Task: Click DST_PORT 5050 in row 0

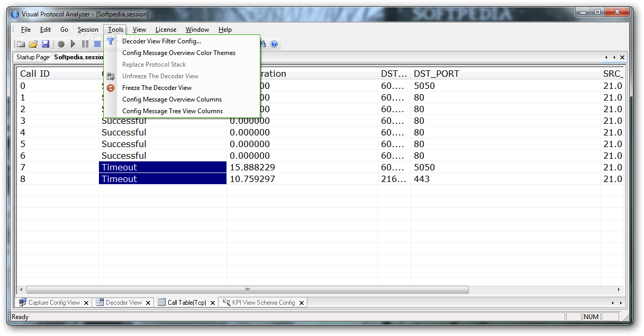Action: [424, 86]
